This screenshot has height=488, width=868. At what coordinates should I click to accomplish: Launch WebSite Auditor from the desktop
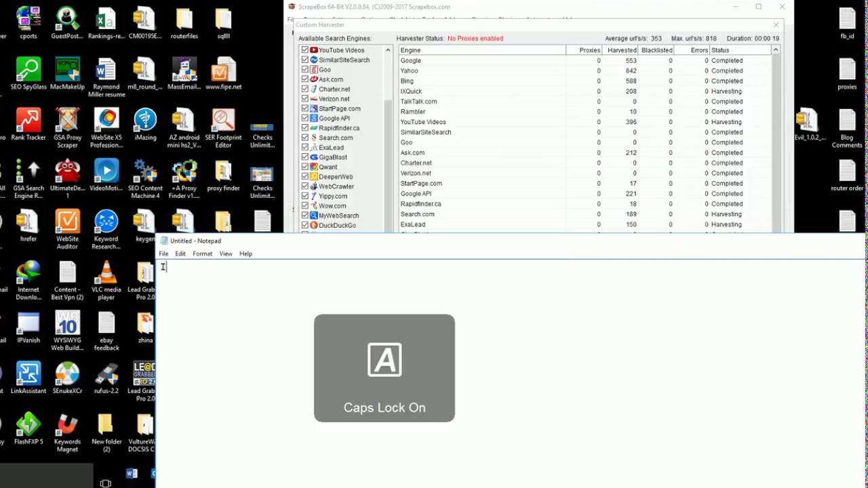(67, 230)
